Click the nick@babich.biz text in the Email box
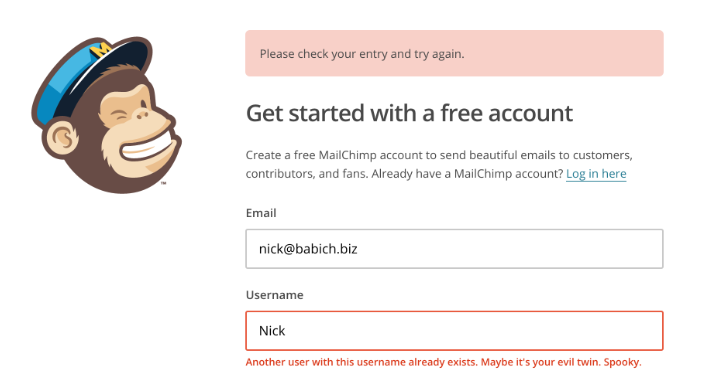This screenshot has width=701, height=373. click(308, 249)
